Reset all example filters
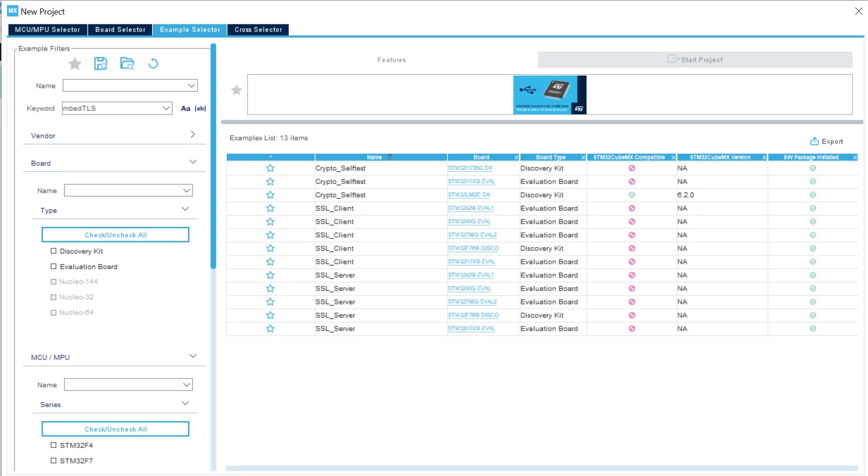The height and width of the screenshot is (476, 868). (x=153, y=63)
